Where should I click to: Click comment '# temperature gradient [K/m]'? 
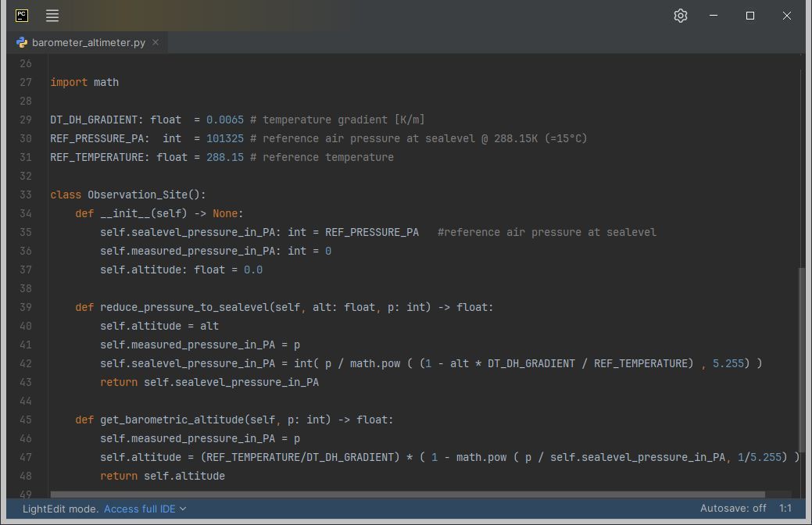point(337,120)
